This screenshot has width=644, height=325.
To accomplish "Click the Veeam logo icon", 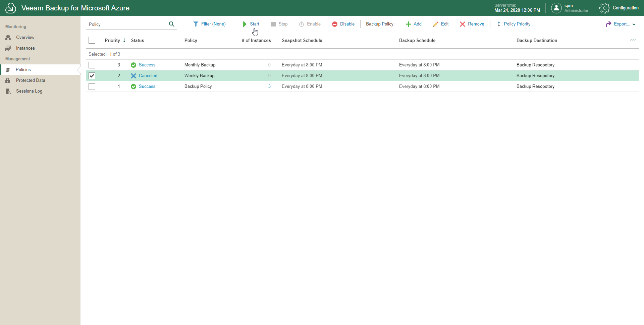I will [x=11, y=8].
